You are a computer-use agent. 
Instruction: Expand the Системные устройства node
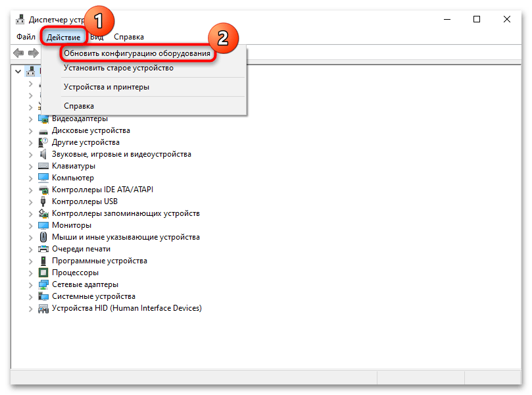(30, 296)
